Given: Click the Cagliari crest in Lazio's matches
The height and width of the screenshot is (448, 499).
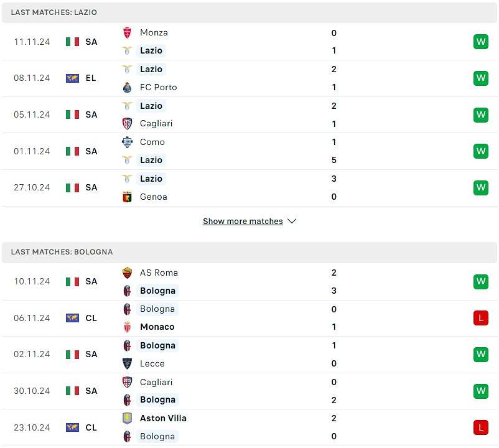Looking at the screenshot, I should tap(127, 124).
